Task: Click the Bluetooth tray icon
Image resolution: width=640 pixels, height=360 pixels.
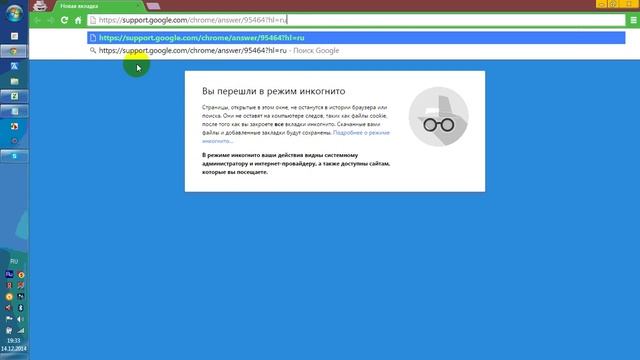Action: [x=20, y=308]
